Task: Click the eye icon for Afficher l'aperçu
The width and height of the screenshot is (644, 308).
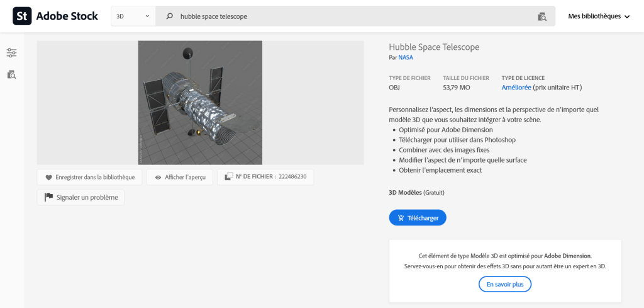Action: click(158, 177)
